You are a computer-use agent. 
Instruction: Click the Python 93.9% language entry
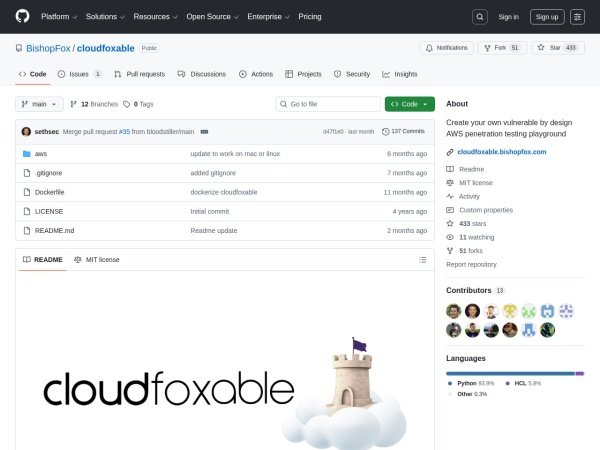[471, 383]
